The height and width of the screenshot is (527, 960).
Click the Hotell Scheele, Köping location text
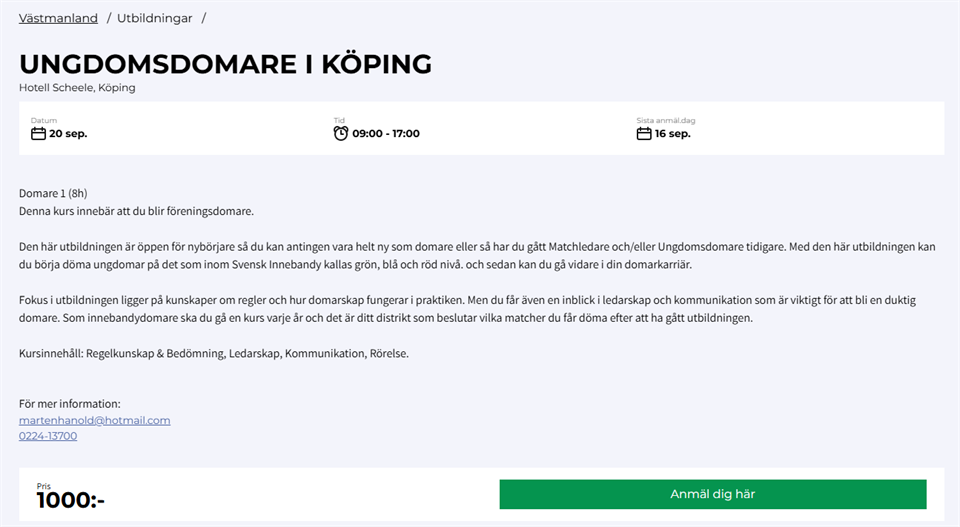coord(77,88)
